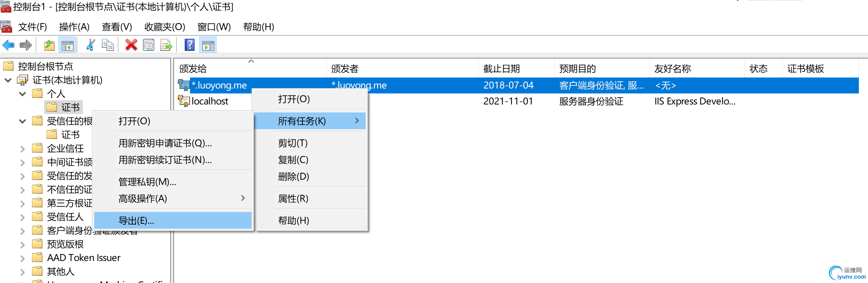This screenshot has height=283, width=868.
Task: Sort by the 状态 column header
Action: pyautogui.click(x=764, y=68)
